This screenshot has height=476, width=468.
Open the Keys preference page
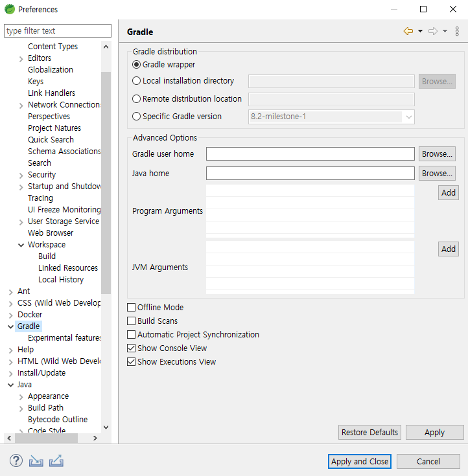click(36, 82)
